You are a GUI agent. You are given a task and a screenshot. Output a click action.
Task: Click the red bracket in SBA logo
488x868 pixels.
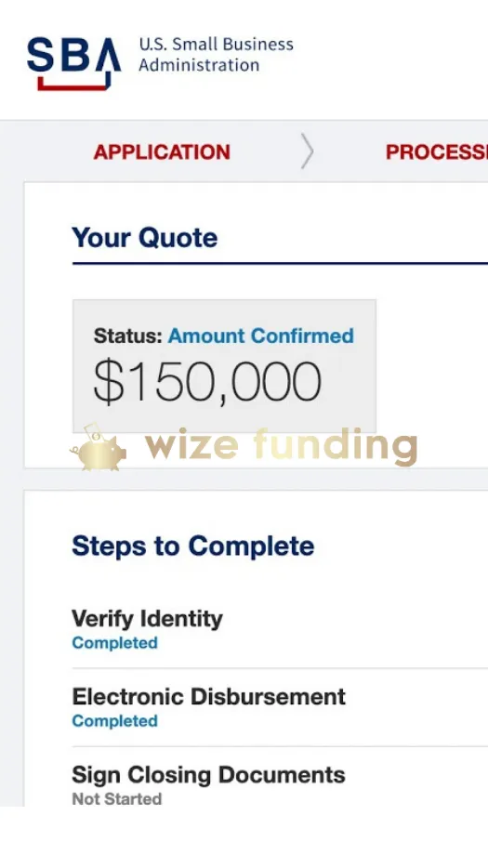74,83
